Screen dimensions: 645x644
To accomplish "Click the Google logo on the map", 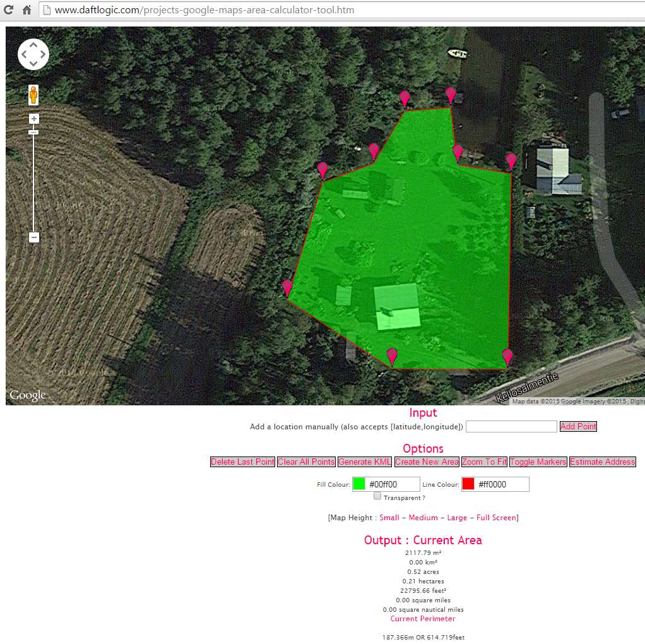I will [28, 395].
